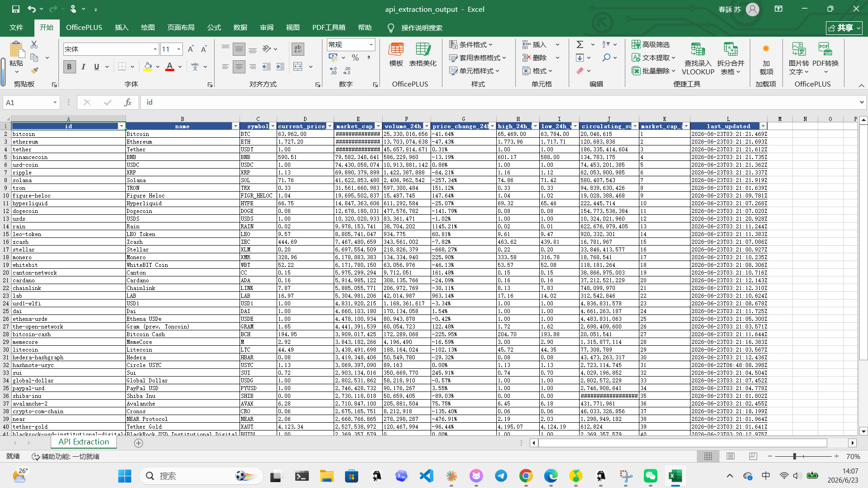Click the percent style icon
Viewport: 868px width, 488px height.
[x=355, y=58]
